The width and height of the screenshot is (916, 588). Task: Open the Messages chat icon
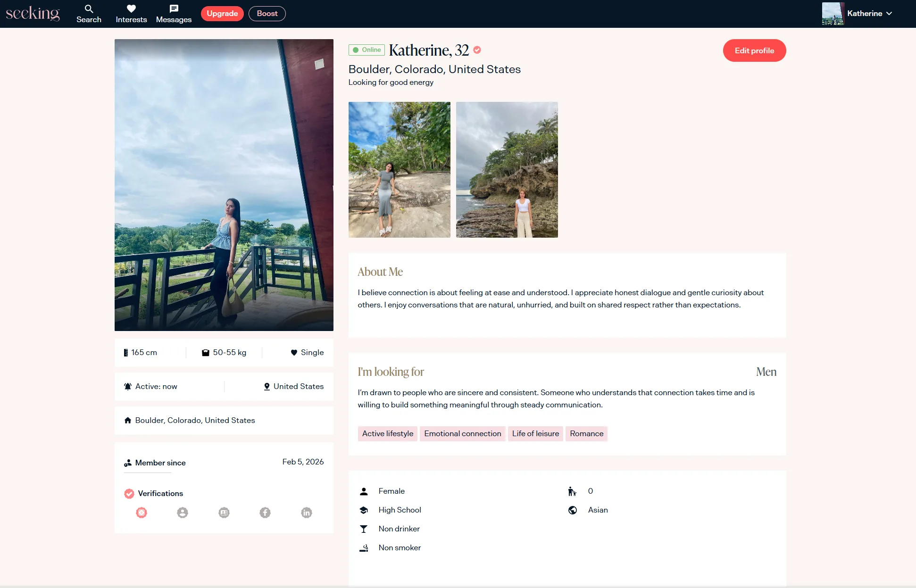(x=174, y=8)
